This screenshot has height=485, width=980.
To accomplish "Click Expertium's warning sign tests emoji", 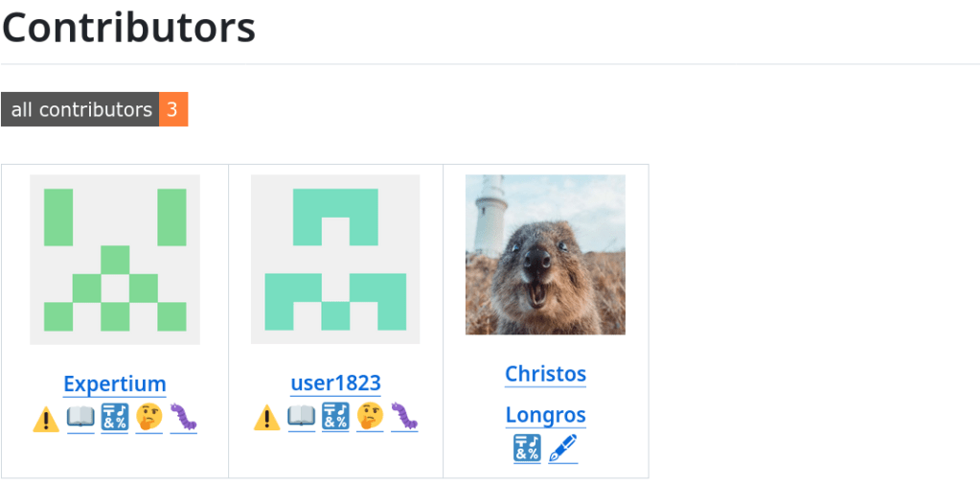I will click(x=46, y=419).
